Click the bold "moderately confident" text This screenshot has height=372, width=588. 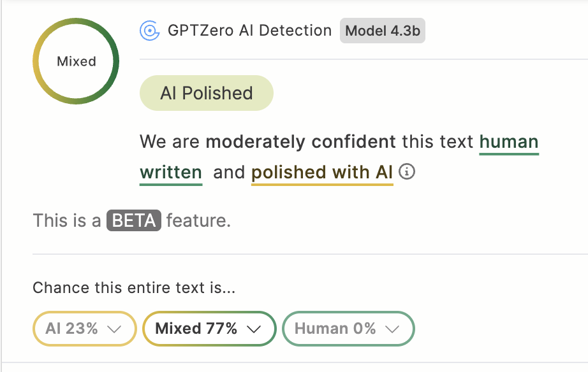300,141
